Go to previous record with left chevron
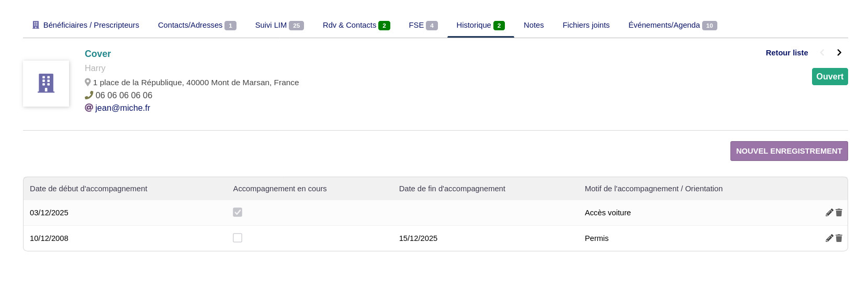Image resolution: width=868 pixels, height=289 pixels. (x=822, y=53)
